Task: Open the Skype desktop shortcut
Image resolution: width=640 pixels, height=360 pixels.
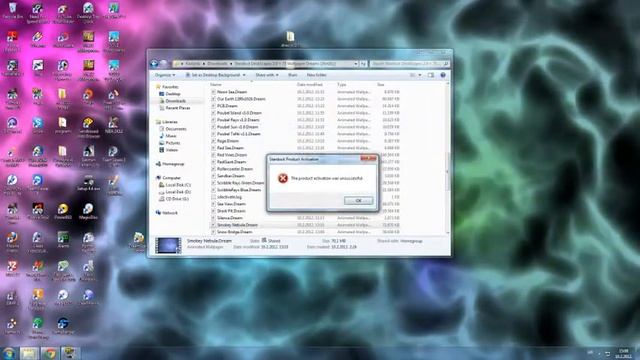Action: pyautogui.click(x=38, y=125)
